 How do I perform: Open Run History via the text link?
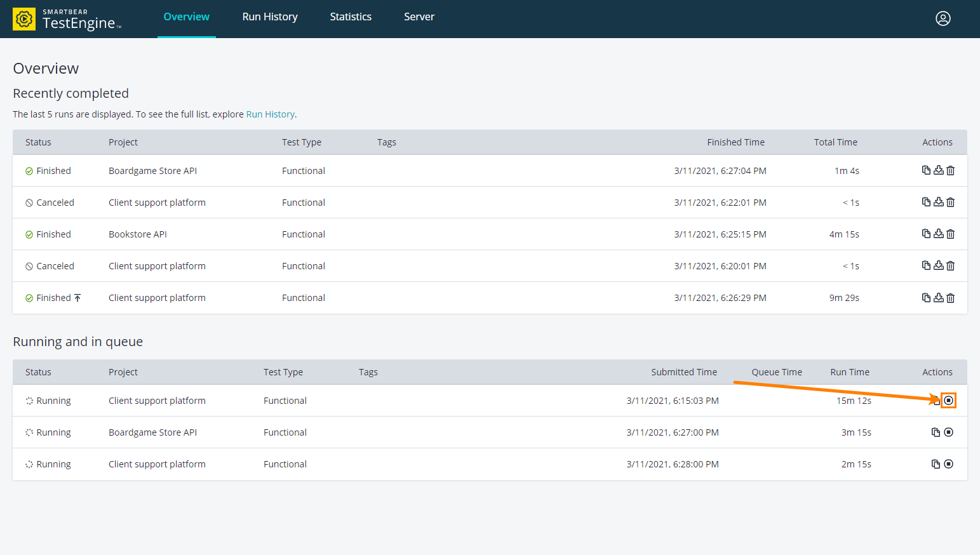click(x=270, y=114)
